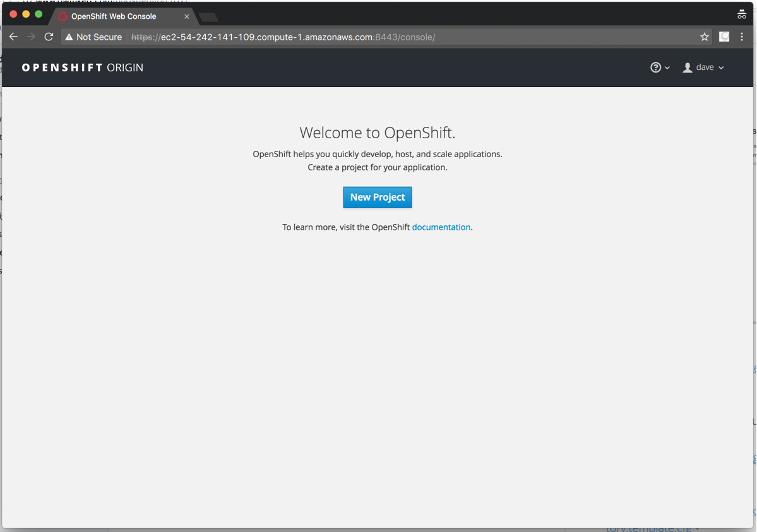Open the Chrome three-dot menu

coord(742,37)
